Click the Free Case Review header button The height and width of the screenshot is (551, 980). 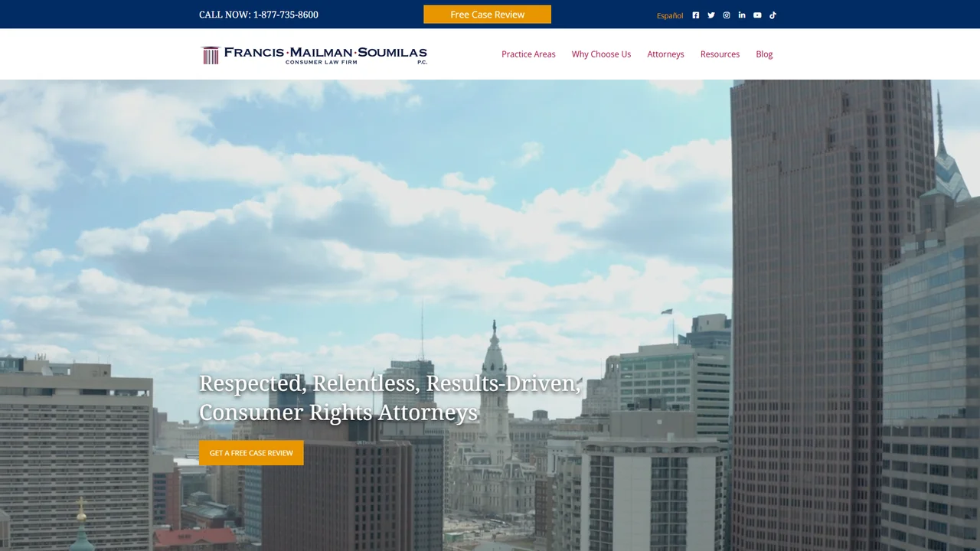(487, 15)
